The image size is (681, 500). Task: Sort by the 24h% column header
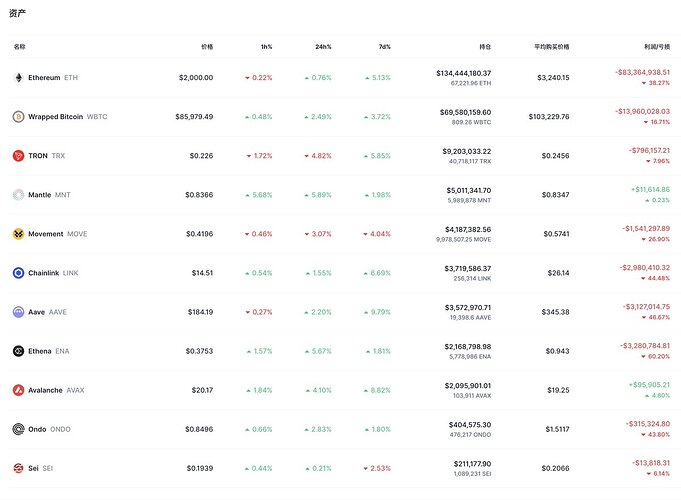(x=323, y=47)
